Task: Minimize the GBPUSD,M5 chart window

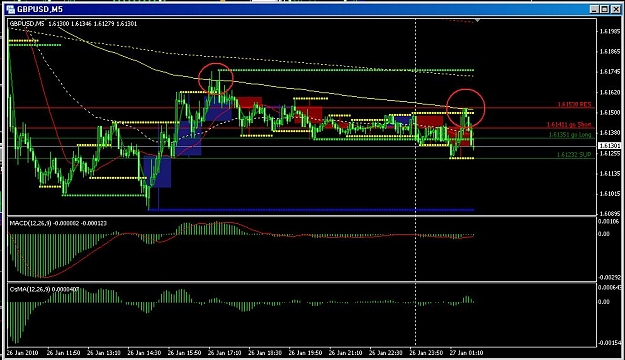Action: 594,9
